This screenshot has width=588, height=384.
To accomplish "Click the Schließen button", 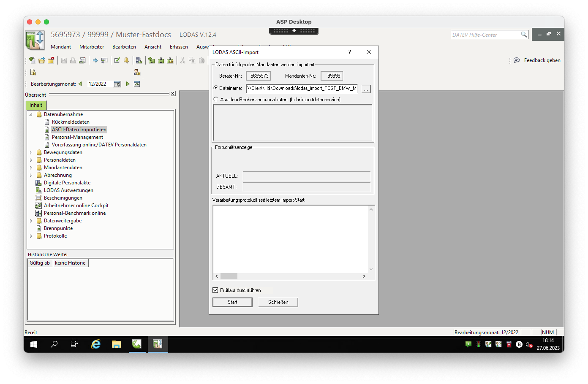I will pyautogui.click(x=278, y=302).
